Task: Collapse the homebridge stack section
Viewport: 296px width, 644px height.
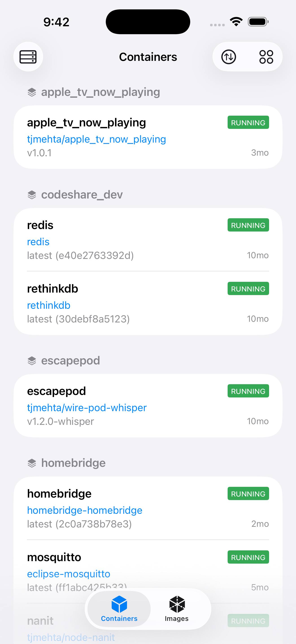Action: (74, 463)
